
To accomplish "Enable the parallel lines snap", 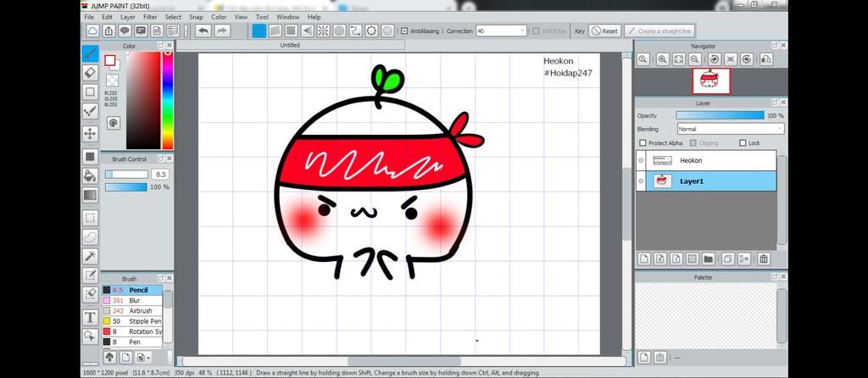I will (x=275, y=31).
